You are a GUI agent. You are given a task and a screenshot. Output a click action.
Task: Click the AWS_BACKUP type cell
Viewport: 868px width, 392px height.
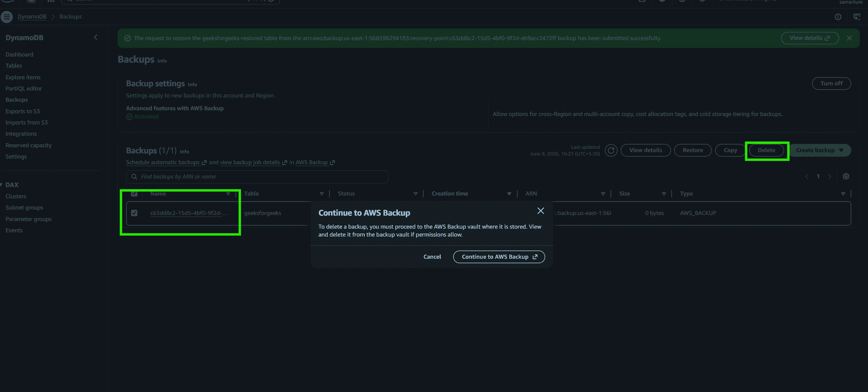point(698,213)
